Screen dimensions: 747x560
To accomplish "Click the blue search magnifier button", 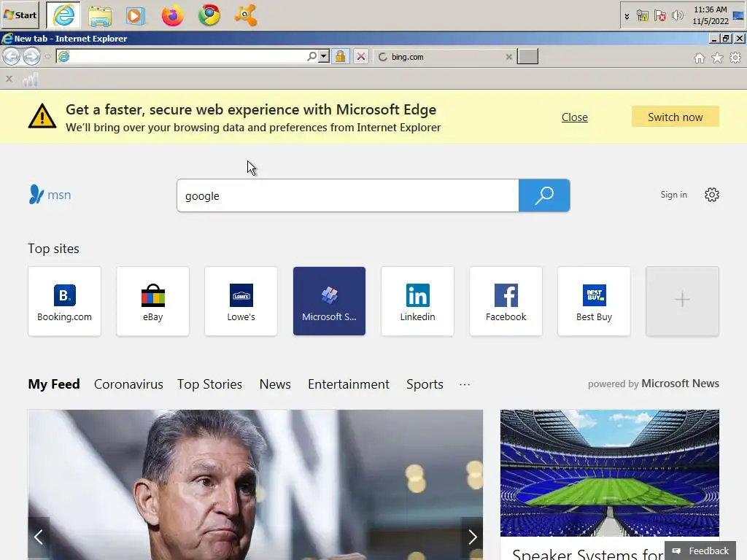I will 544,195.
